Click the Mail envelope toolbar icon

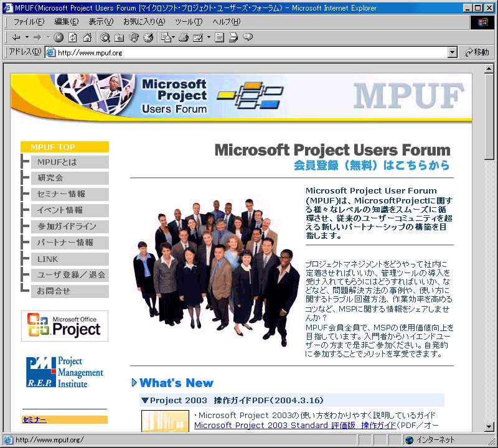pos(166,37)
